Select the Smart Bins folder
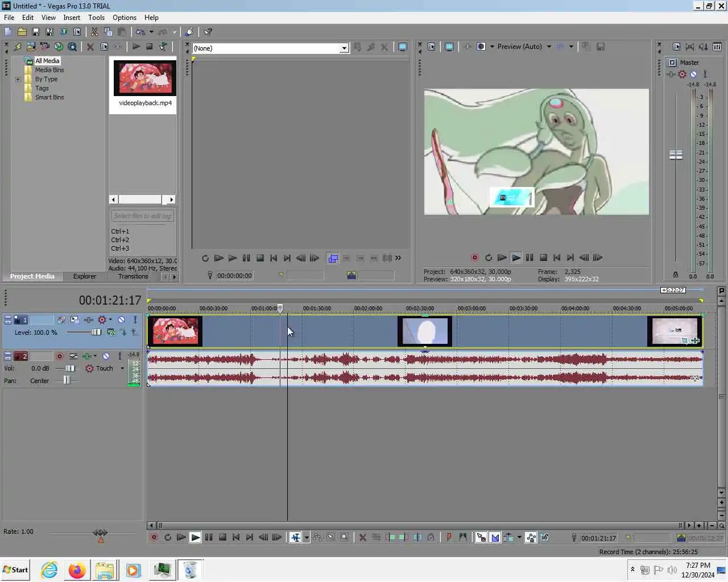Screen dimensions: 728x582 (49, 97)
